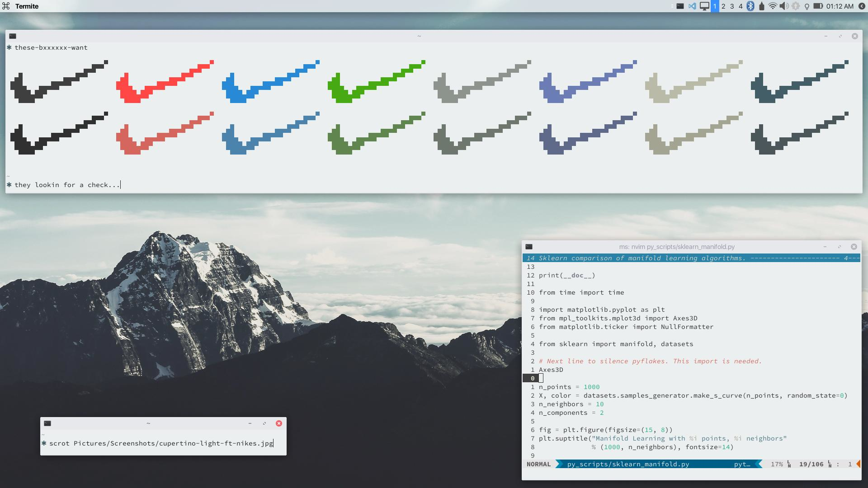
Task: Select active workspace 1
Action: (715, 6)
